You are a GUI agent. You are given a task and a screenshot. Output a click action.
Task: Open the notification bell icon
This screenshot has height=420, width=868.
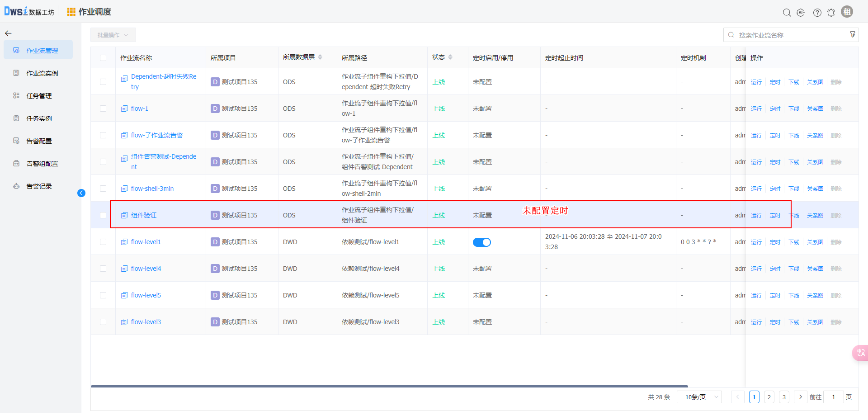coord(831,13)
